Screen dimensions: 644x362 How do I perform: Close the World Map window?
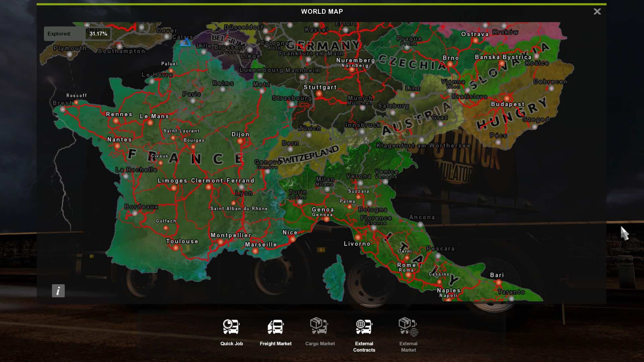click(x=597, y=12)
